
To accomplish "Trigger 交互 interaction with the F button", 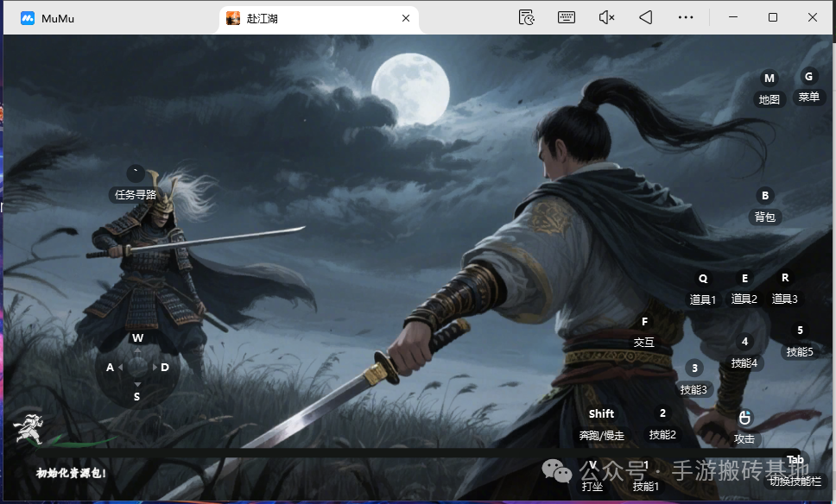I will pos(644,323).
